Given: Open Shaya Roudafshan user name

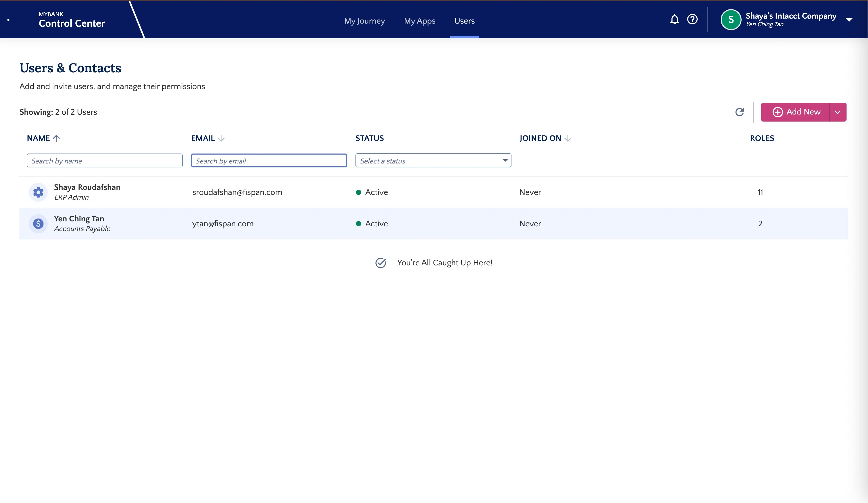Looking at the screenshot, I should pos(87,187).
